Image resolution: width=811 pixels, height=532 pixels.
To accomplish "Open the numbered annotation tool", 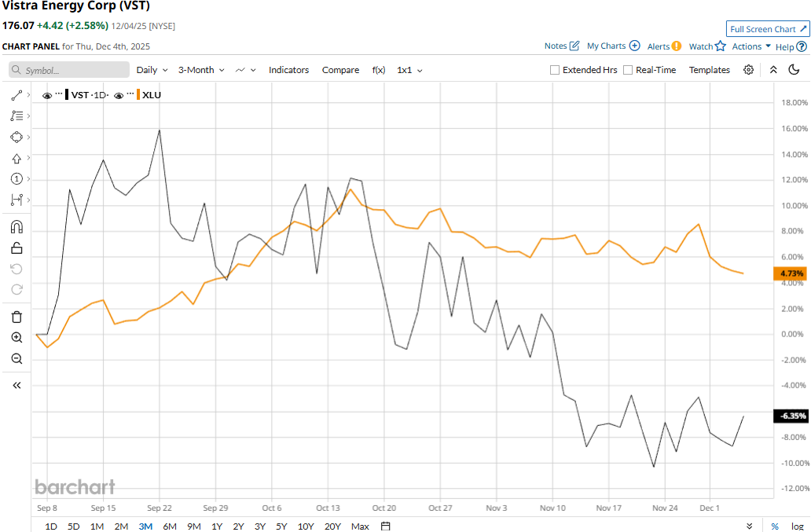I will 17,179.
